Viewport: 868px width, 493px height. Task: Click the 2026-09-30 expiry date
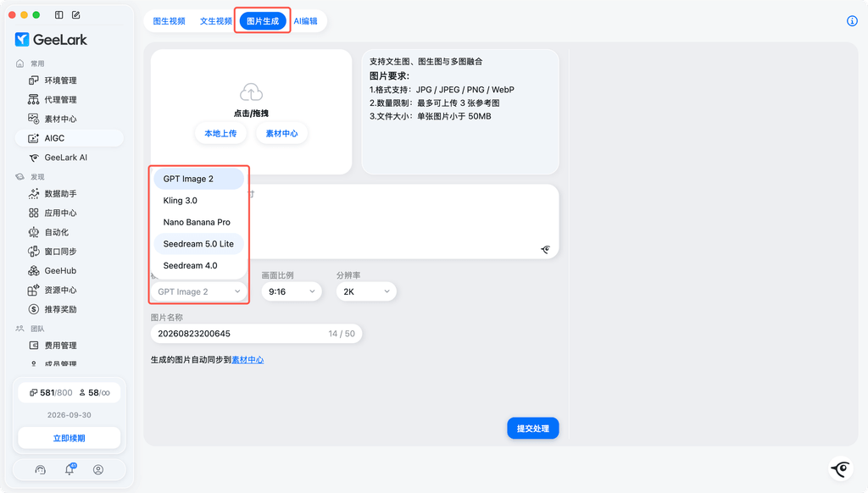pyautogui.click(x=70, y=415)
